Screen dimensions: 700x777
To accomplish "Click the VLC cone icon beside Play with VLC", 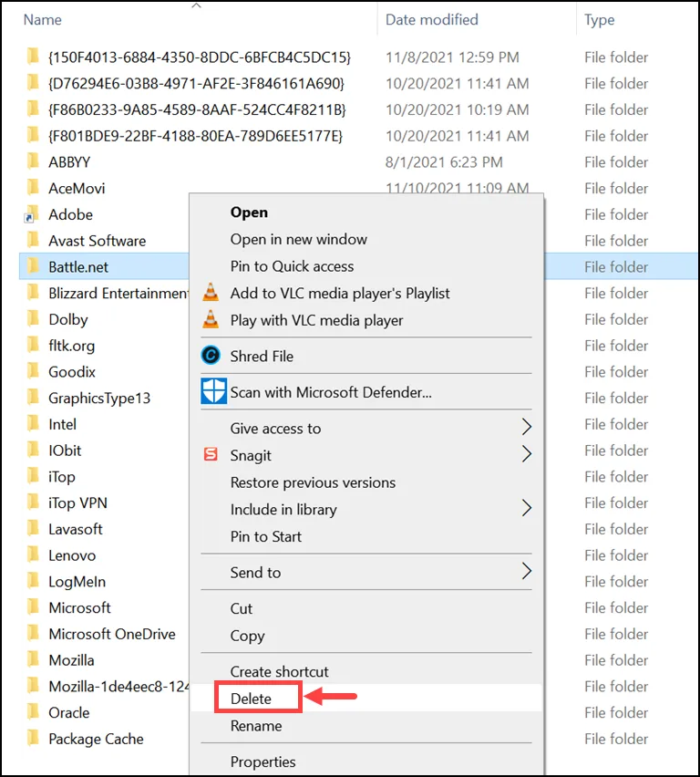I will pyautogui.click(x=211, y=319).
